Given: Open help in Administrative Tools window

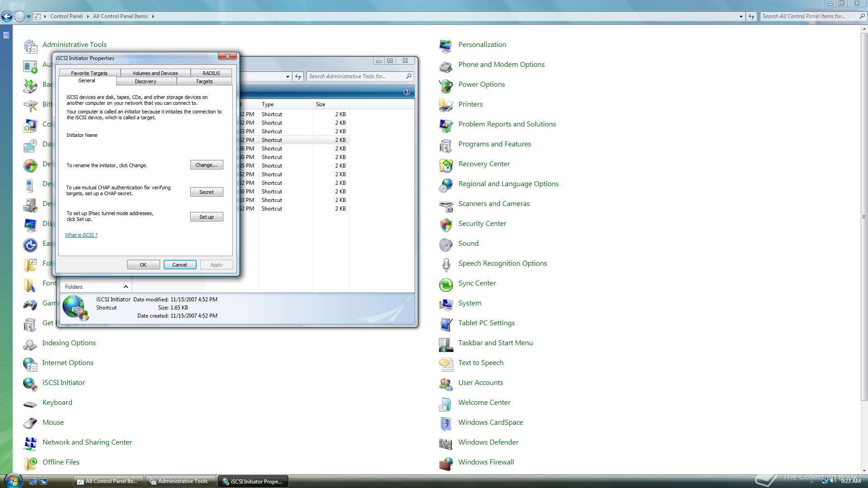Looking at the screenshot, I should coord(407,92).
